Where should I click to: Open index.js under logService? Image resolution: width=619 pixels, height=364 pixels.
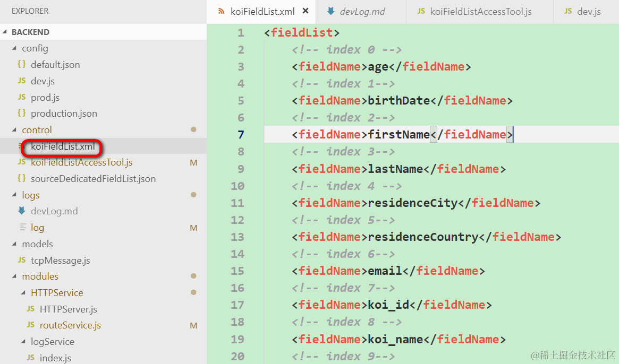[x=55, y=358]
